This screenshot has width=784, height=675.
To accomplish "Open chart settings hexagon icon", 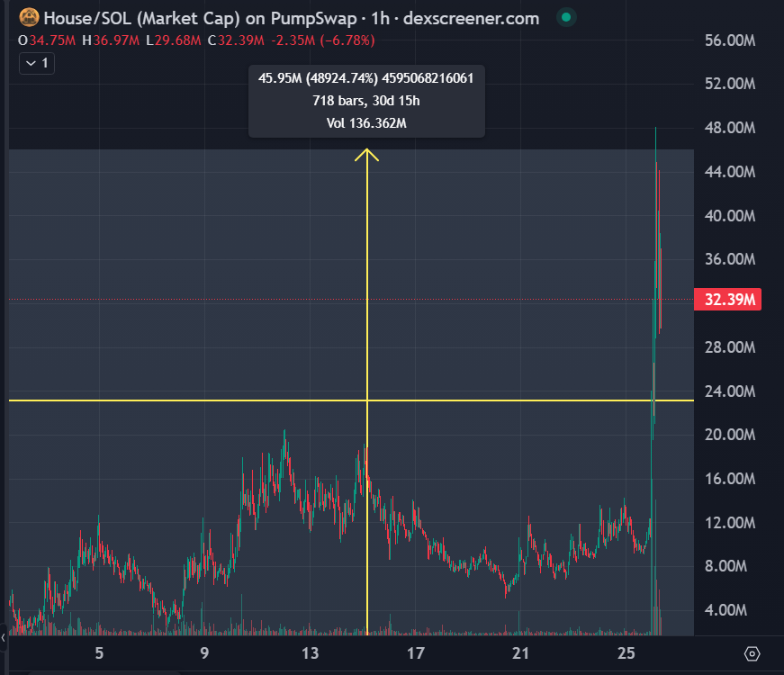I will click(752, 653).
